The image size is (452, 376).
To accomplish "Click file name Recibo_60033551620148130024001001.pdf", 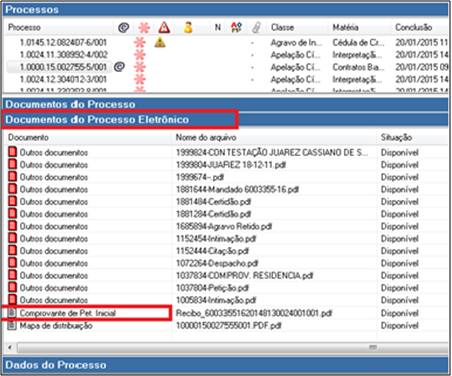I will coord(254,313).
